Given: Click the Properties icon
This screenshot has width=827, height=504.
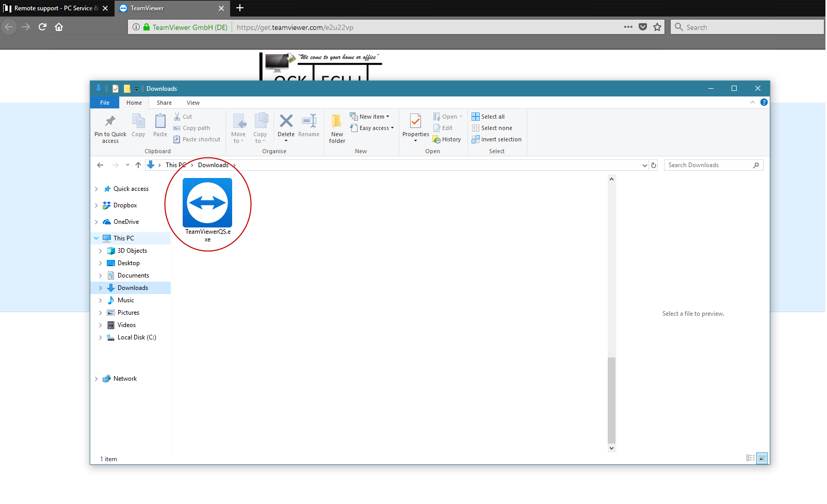Looking at the screenshot, I should point(416,121).
